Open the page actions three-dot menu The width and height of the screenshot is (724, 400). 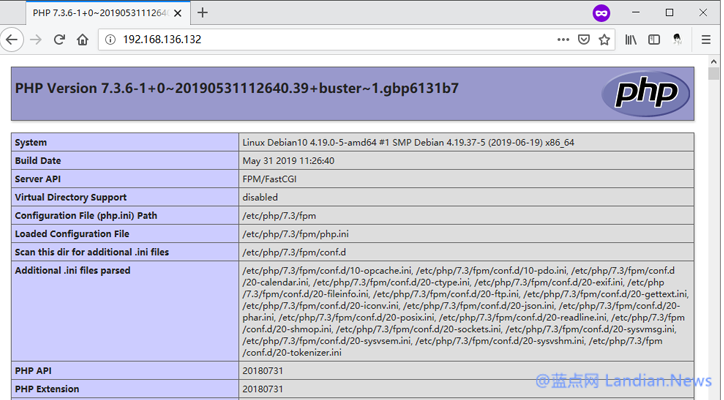tap(561, 39)
